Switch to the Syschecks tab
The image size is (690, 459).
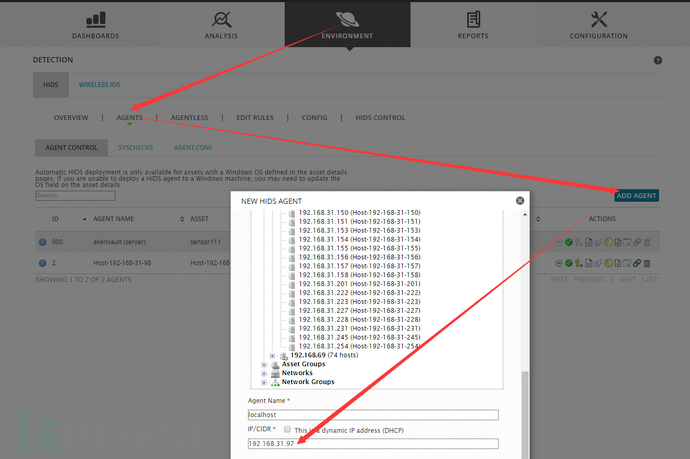click(136, 147)
